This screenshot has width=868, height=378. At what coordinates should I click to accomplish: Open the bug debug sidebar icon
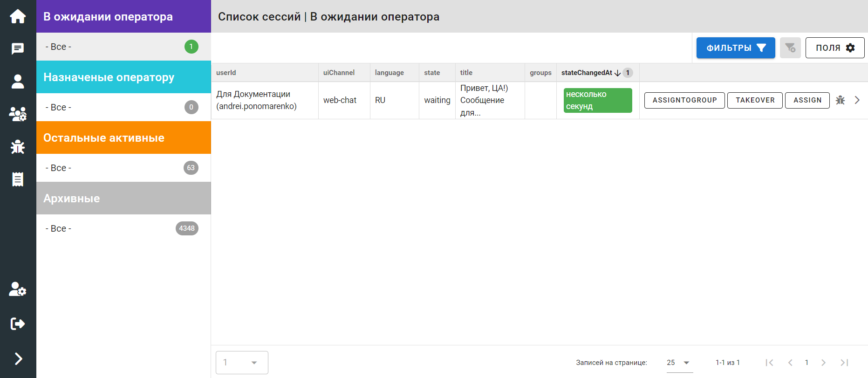tap(18, 147)
